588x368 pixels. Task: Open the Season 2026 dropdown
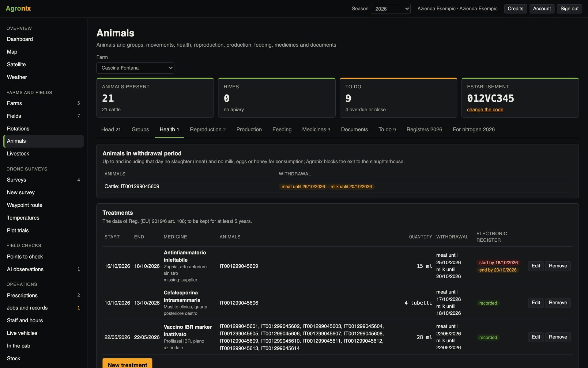coord(390,9)
